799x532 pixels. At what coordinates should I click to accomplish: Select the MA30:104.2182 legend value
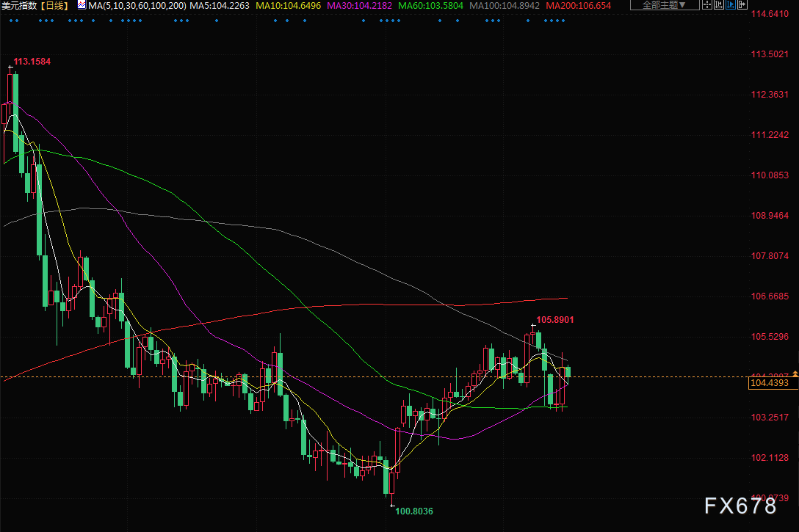[360, 6]
